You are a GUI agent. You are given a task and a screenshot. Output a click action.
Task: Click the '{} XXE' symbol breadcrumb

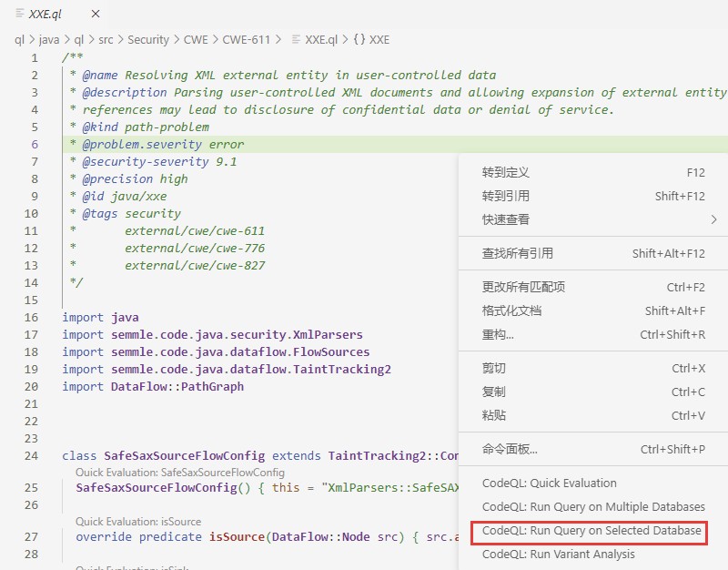point(371,40)
